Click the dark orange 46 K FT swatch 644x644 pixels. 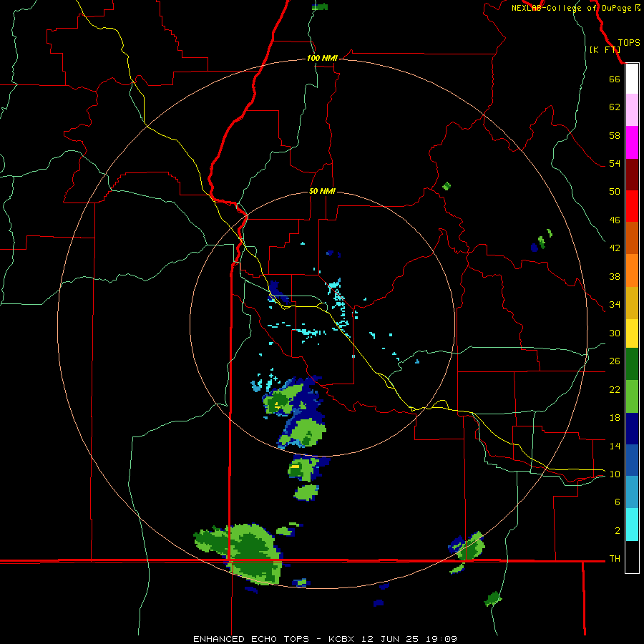(x=632, y=238)
